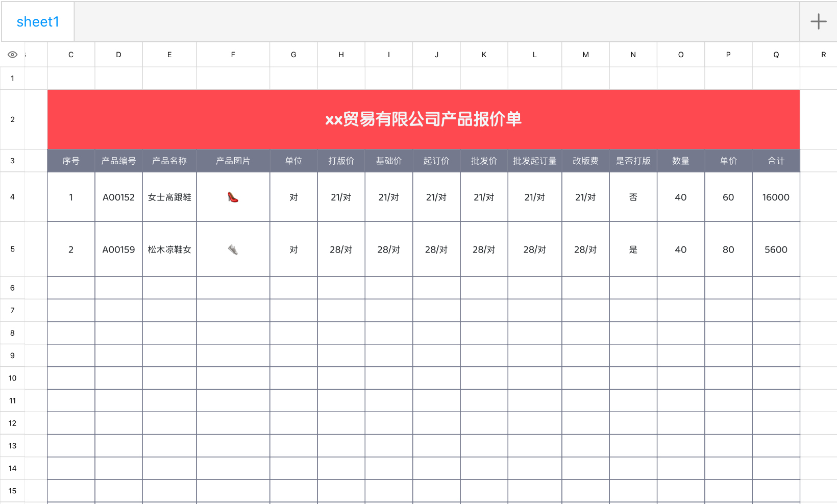Click the plus icon to add sheet
The height and width of the screenshot is (504, 837).
[x=818, y=21]
